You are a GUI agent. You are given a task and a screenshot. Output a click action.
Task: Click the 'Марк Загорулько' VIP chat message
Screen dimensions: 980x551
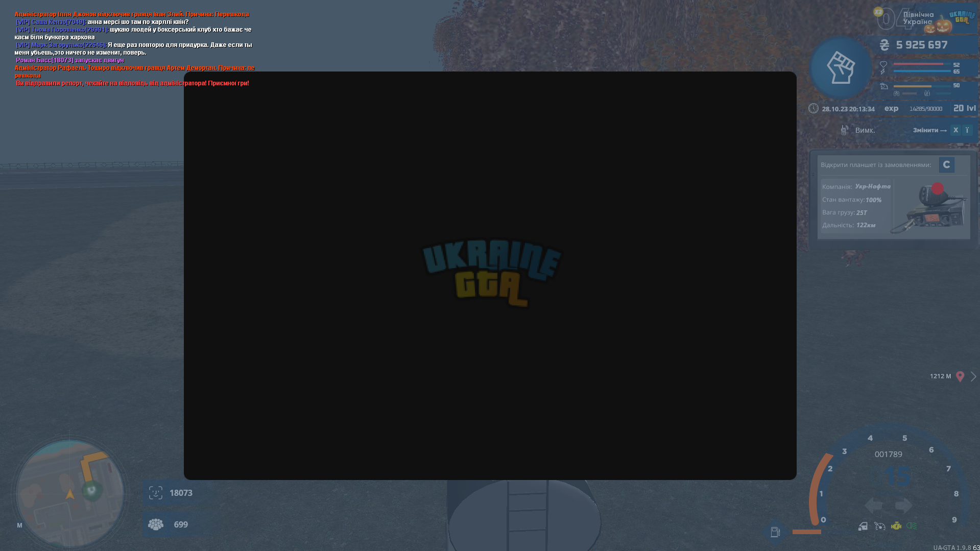tap(133, 49)
